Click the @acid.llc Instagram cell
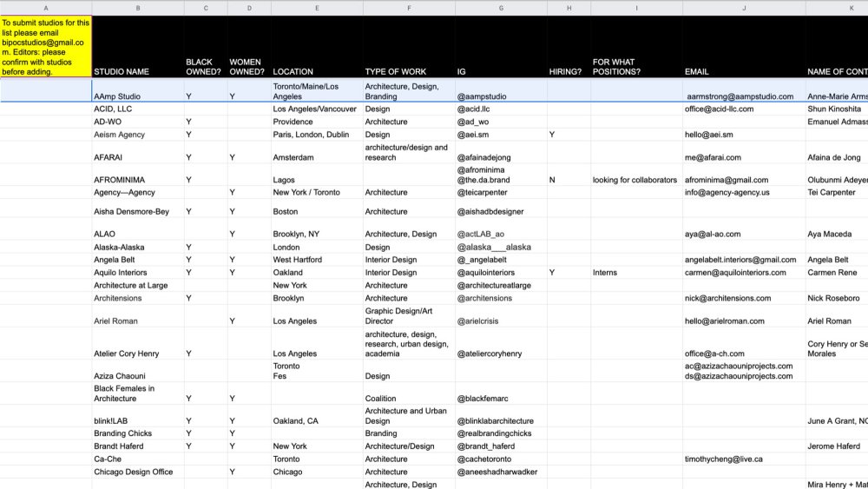 (501, 109)
